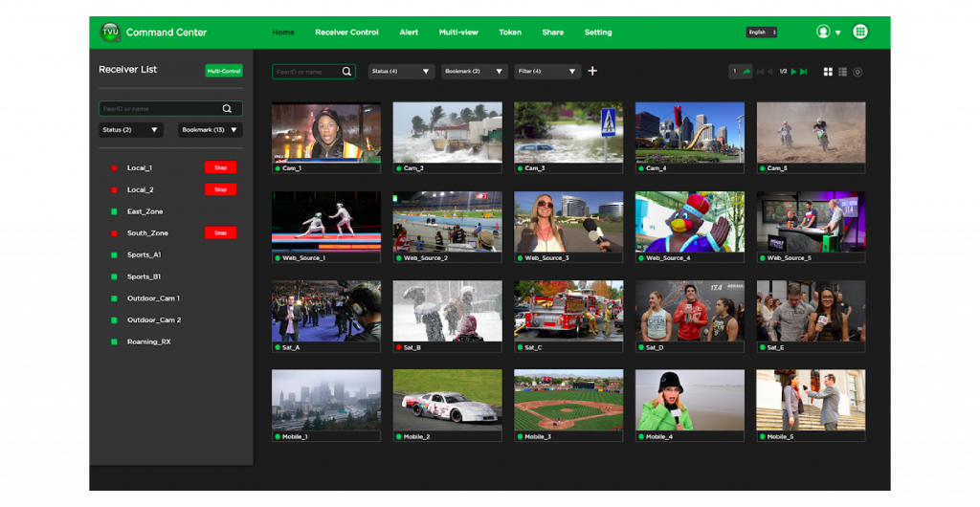The height and width of the screenshot is (507, 980).
Task: Toggle the Multi-Control button
Action: click(224, 71)
